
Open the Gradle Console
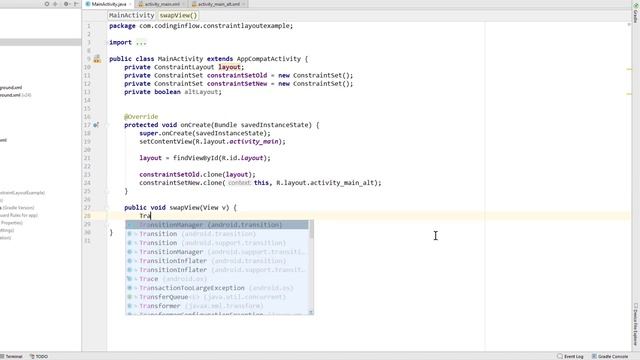(610, 356)
